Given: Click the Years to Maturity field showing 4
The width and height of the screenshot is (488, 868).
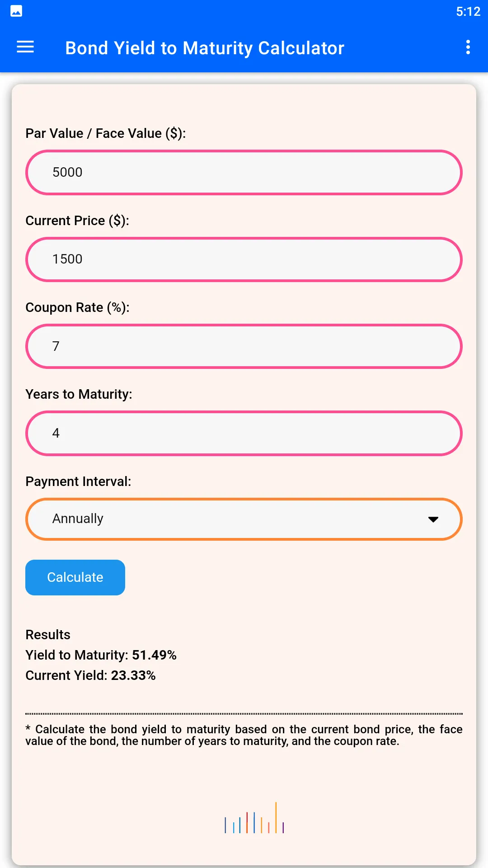Looking at the screenshot, I should (244, 433).
